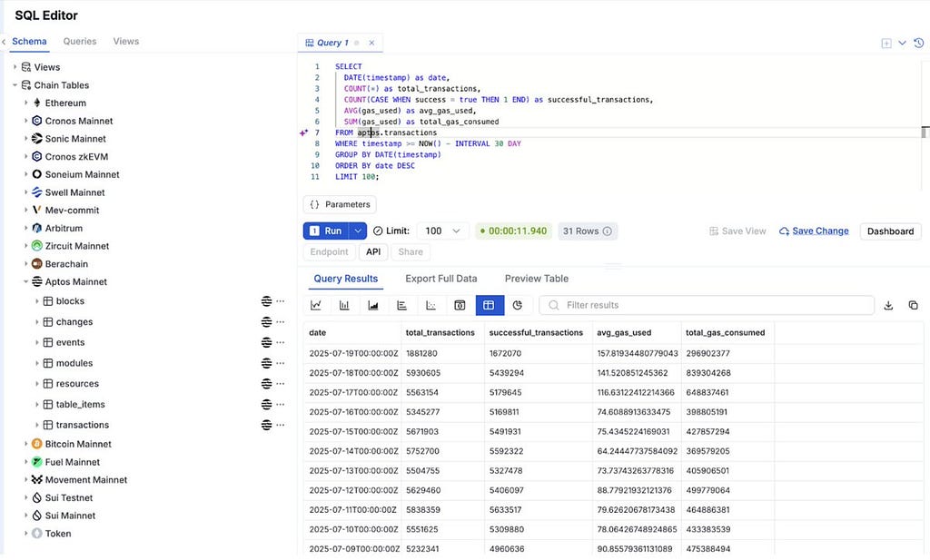This screenshot has width=930, height=560.
Task: Close the Query 1 tab
Action: click(371, 43)
